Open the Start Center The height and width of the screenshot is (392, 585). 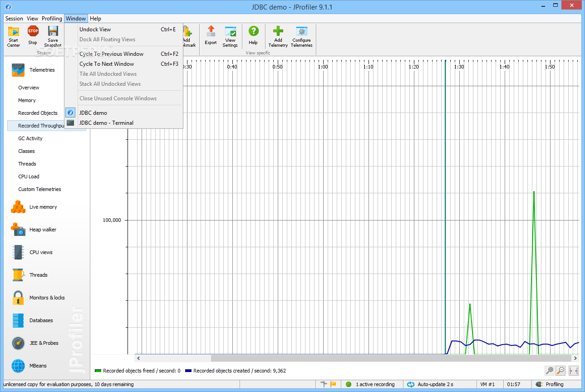pyautogui.click(x=14, y=36)
